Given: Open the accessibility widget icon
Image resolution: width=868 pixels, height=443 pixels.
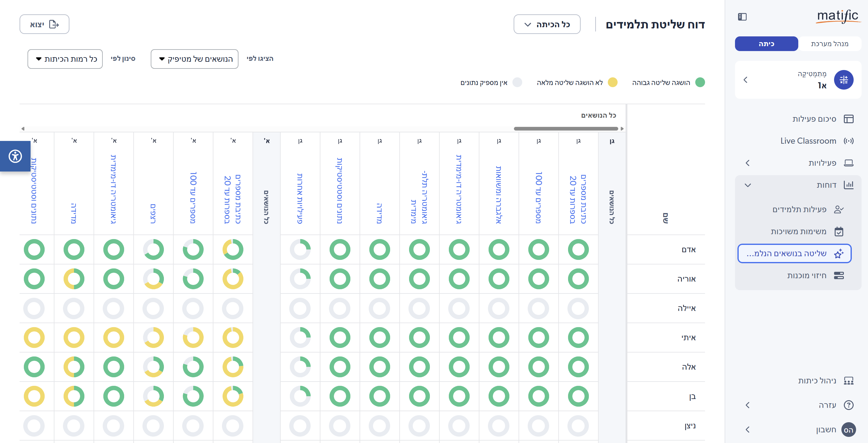Looking at the screenshot, I should 15,156.
